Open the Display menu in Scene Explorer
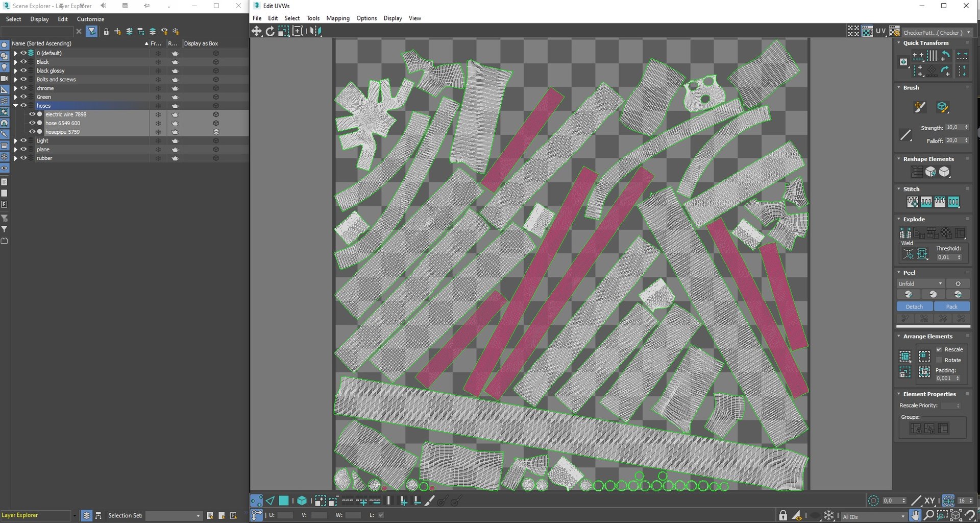 click(39, 19)
